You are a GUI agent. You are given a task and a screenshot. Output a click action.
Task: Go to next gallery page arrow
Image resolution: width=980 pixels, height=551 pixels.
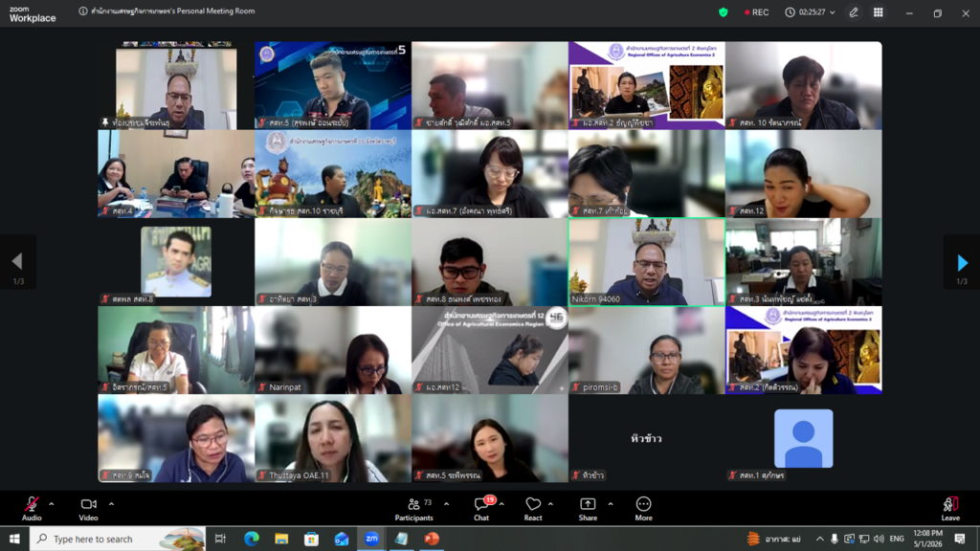click(963, 262)
